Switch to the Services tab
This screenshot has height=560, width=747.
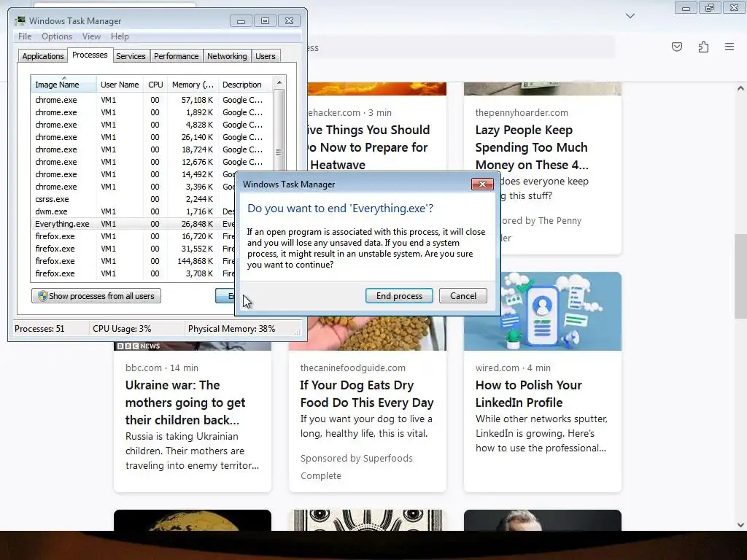[131, 56]
